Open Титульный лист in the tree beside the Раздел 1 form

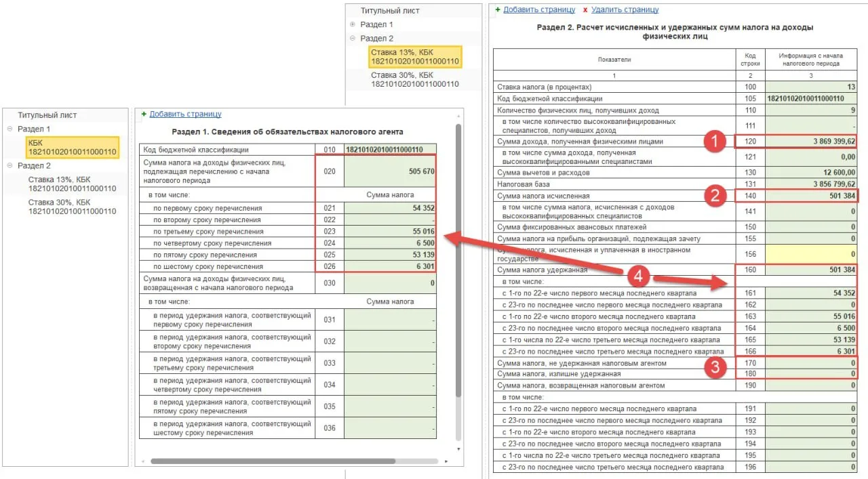pos(47,115)
